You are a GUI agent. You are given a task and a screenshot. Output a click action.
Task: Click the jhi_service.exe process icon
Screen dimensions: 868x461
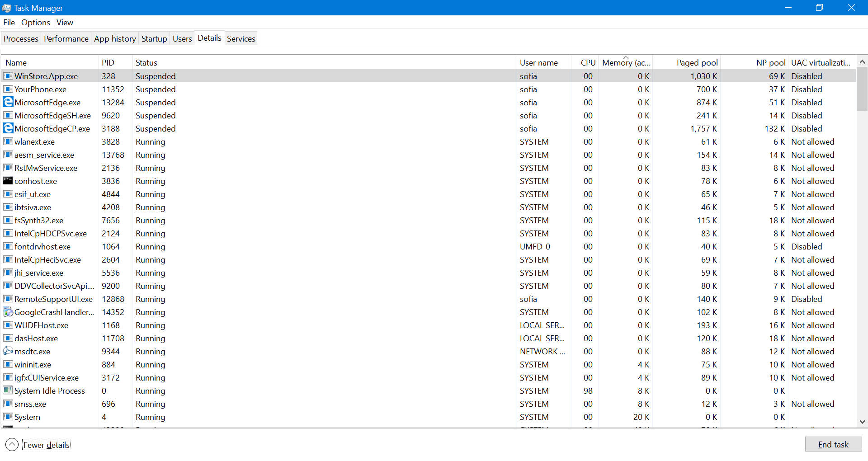click(8, 273)
